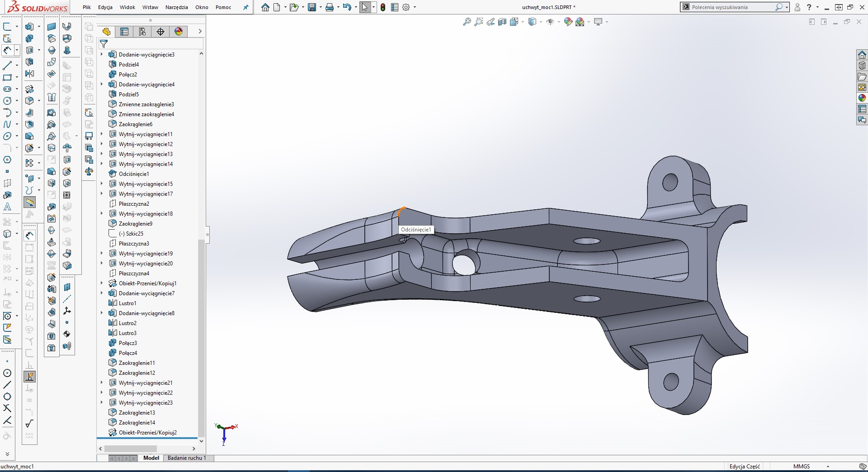Image resolution: width=868 pixels, height=472 pixels.
Task: Toggle the menu bar pin
Action: (x=245, y=7)
